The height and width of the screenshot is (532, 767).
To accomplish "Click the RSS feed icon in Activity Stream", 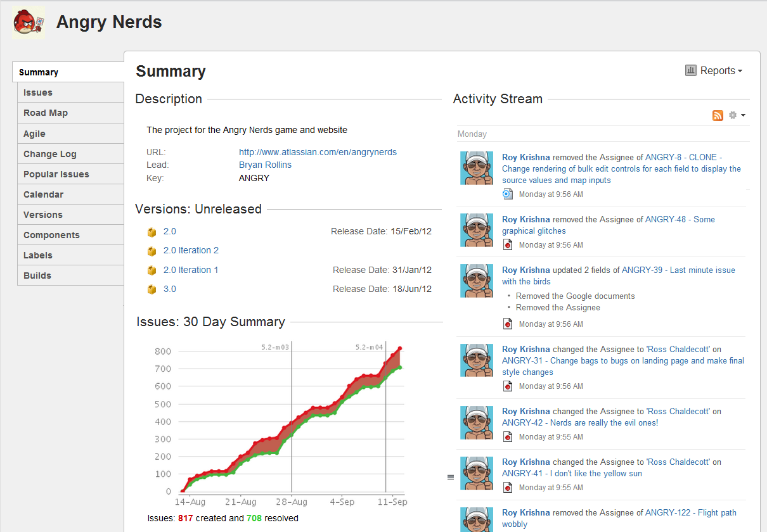I will pyautogui.click(x=718, y=115).
